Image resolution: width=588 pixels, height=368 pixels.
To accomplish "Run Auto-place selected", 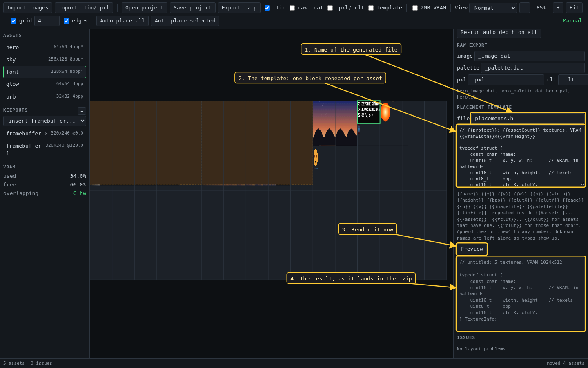I will pyautogui.click(x=185, y=21).
